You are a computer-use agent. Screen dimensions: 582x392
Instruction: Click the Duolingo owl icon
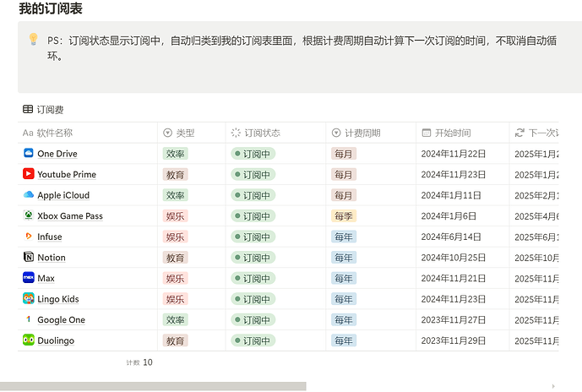pos(28,340)
